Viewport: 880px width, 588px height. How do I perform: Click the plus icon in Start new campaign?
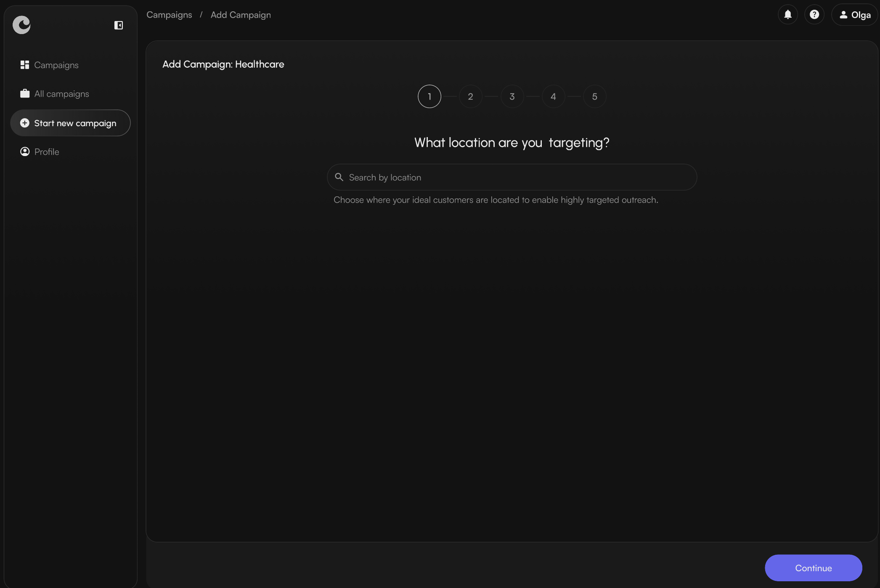pos(25,123)
